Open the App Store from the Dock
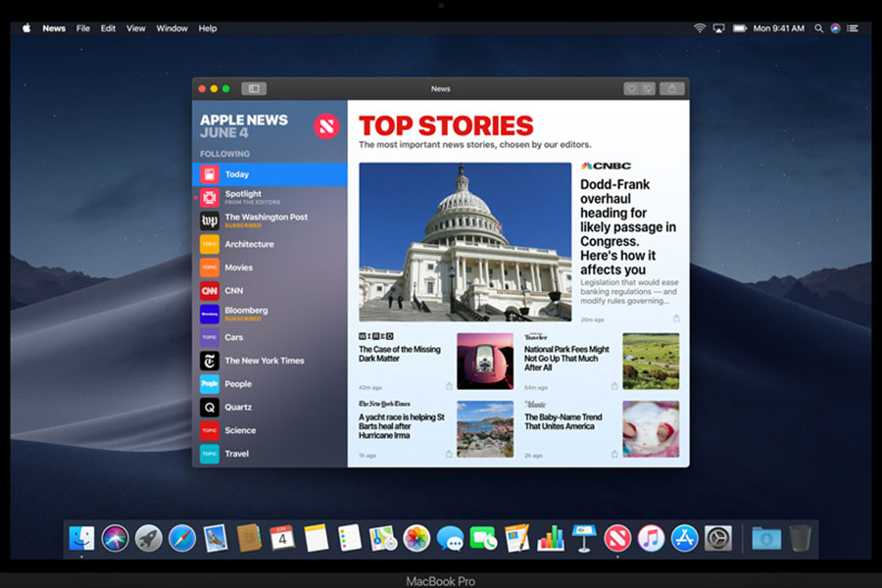Image resolution: width=882 pixels, height=588 pixels. tap(685, 538)
